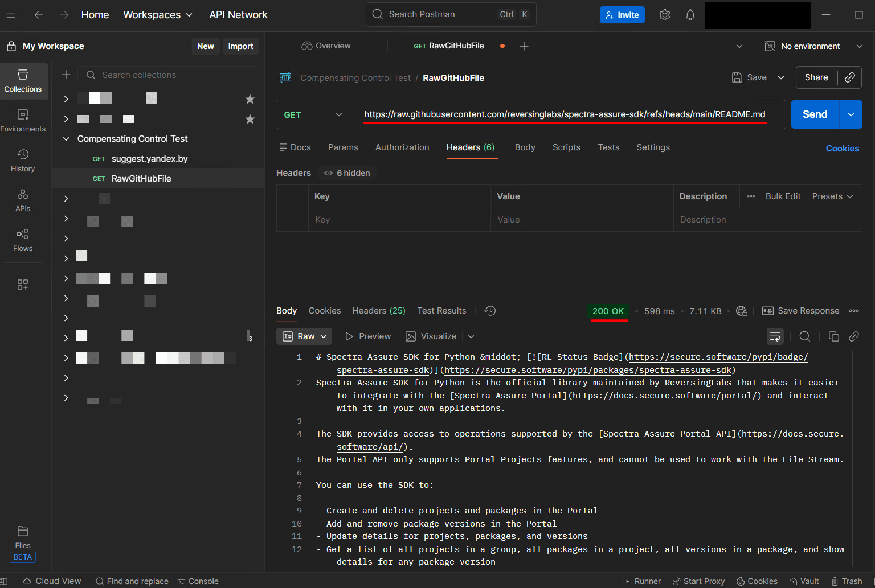Open the response history clock icon

(x=490, y=311)
